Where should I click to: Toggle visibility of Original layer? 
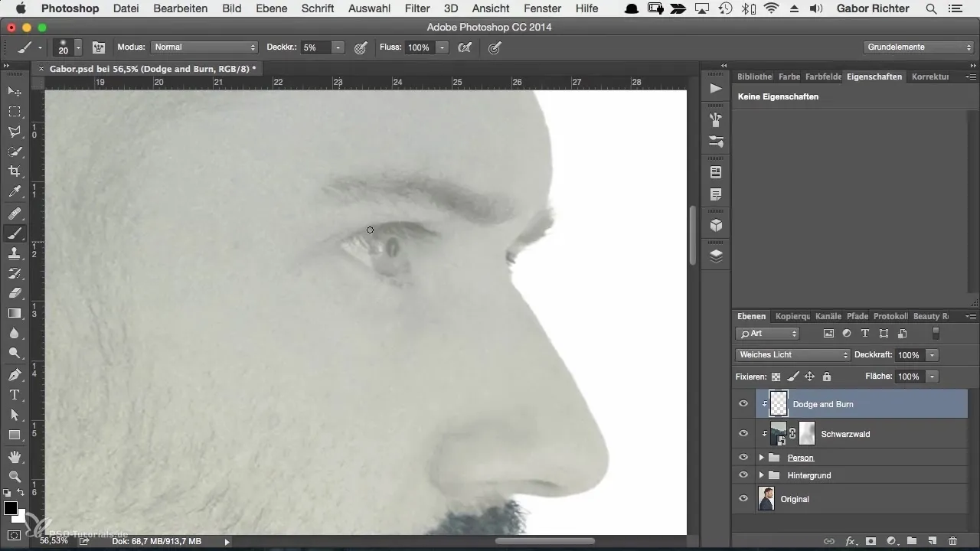click(743, 499)
